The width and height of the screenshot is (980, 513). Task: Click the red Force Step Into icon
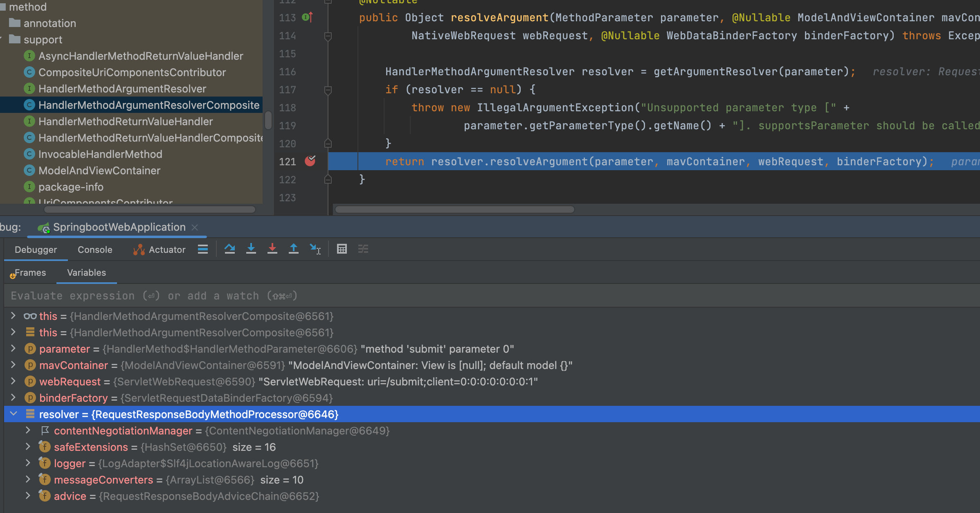272,249
